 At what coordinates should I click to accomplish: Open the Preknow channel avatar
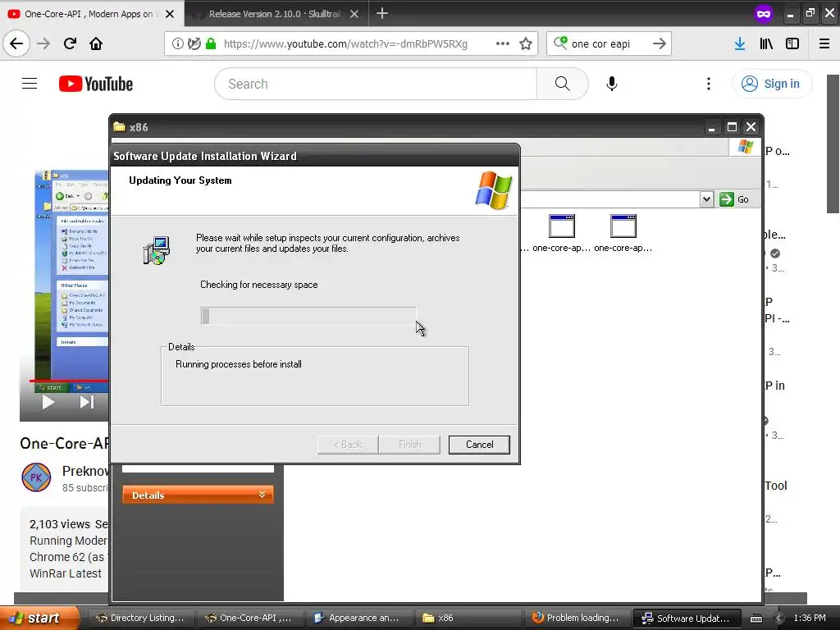[x=36, y=477]
